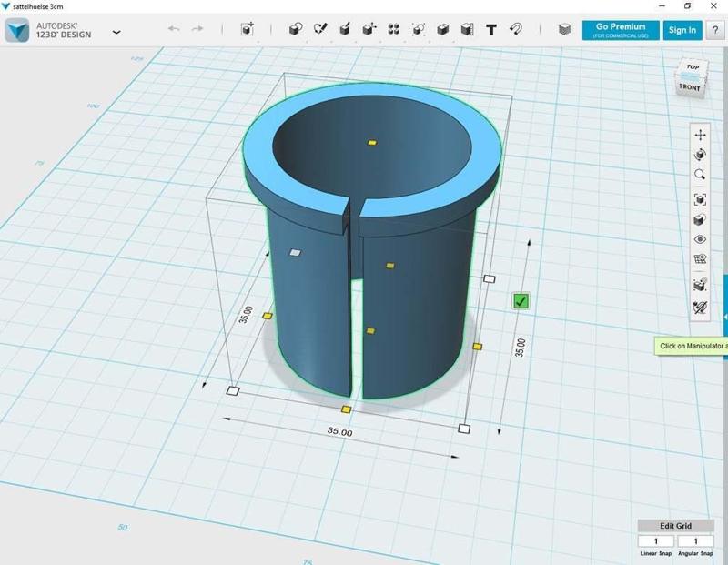
Task: Select the Text tool
Action: coord(491,30)
